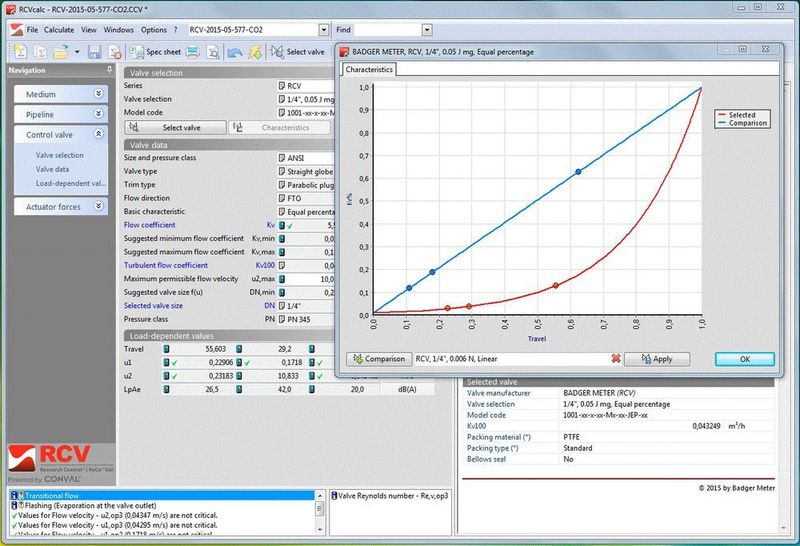This screenshot has height=546, width=800.
Task: Open the Windows menu
Action: (x=118, y=30)
